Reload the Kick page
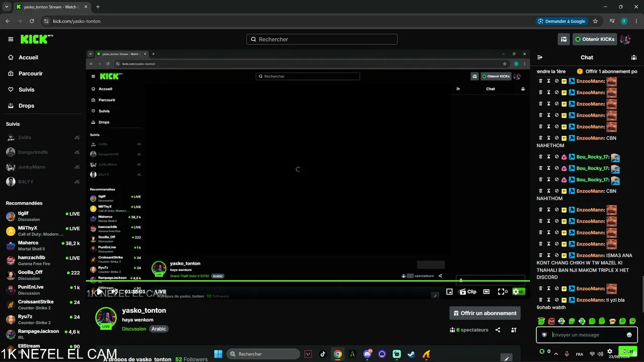This screenshot has height=362, width=644. (x=32, y=21)
